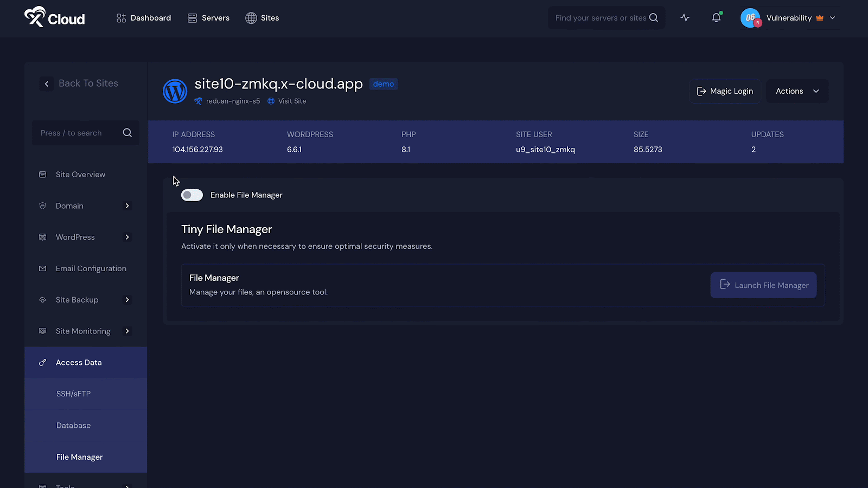
Task: Select the Email Configuration envelope icon
Action: [x=42, y=268]
